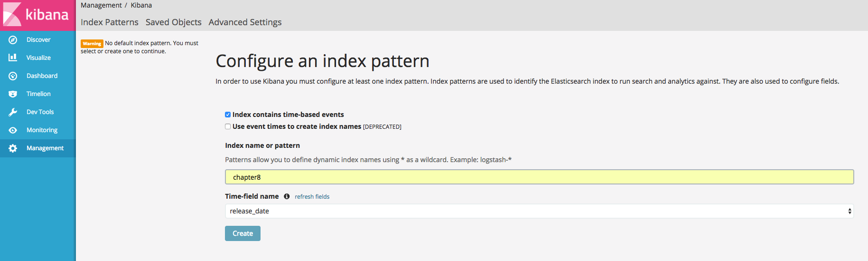The width and height of the screenshot is (868, 261).
Task: Click the Management breadcrumb link
Action: click(x=101, y=5)
